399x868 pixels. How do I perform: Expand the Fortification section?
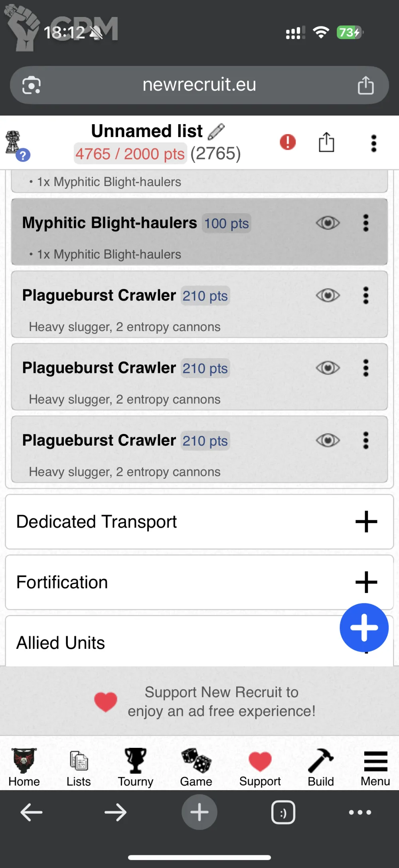(366, 582)
